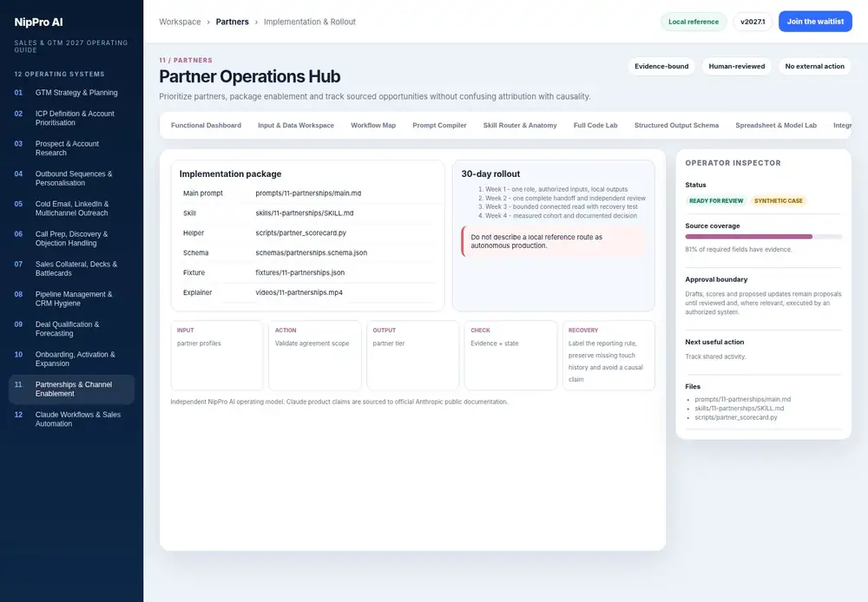Click skills/11-partnerships/SKILL.md in Implementation package
Screen dimensions: 868x602
tap(305, 213)
